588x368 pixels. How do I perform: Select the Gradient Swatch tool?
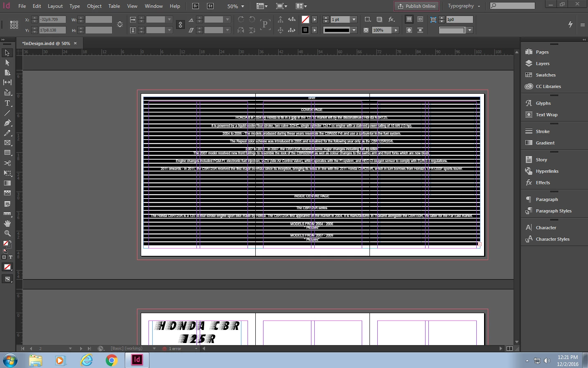(7, 183)
